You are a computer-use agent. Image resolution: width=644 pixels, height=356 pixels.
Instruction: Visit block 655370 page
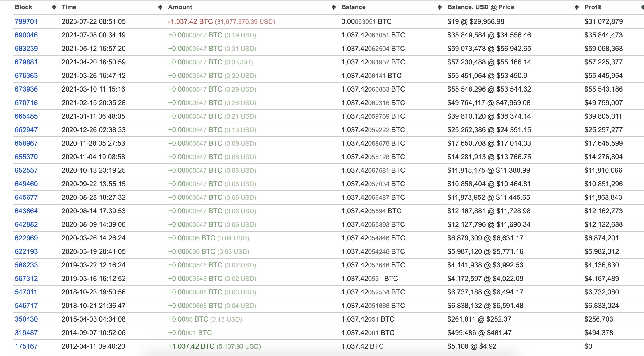click(x=26, y=157)
